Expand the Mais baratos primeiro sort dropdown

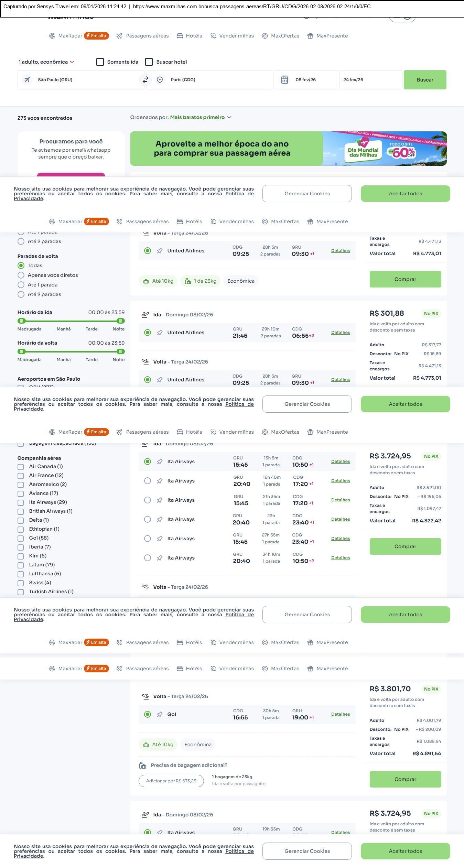(x=201, y=117)
